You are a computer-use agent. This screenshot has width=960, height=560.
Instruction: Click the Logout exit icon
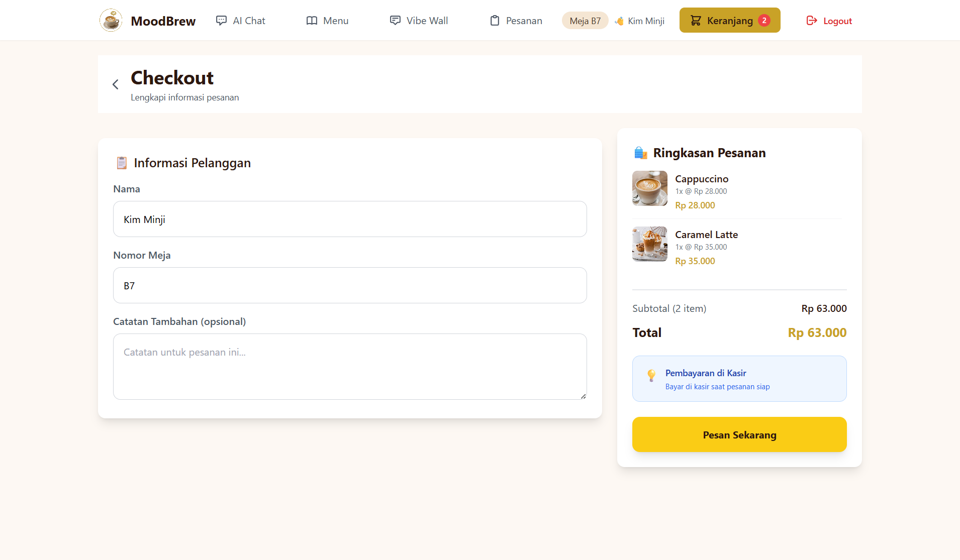tap(811, 20)
